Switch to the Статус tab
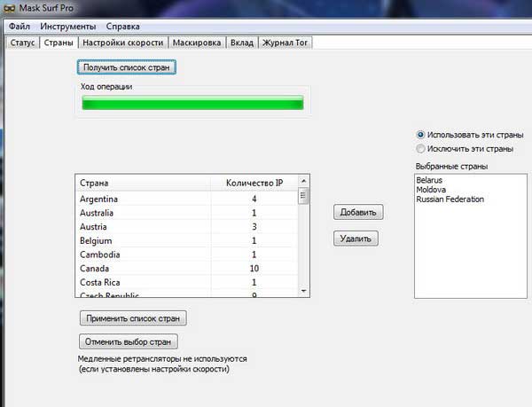This screenshot has width=532, height=407. (23, 43)
